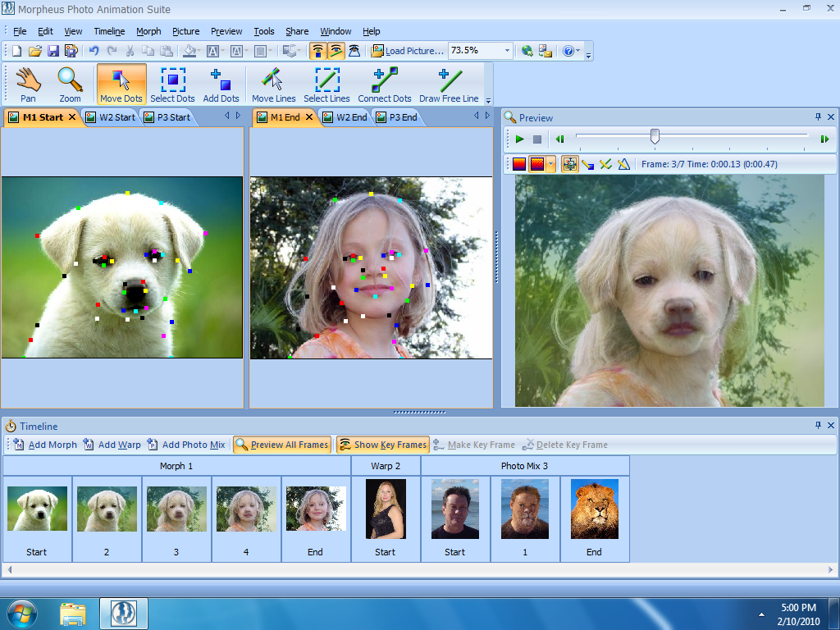Enable Preview All Frames
This screenshot has width=840, height=630.
click(x=281, y=444)
